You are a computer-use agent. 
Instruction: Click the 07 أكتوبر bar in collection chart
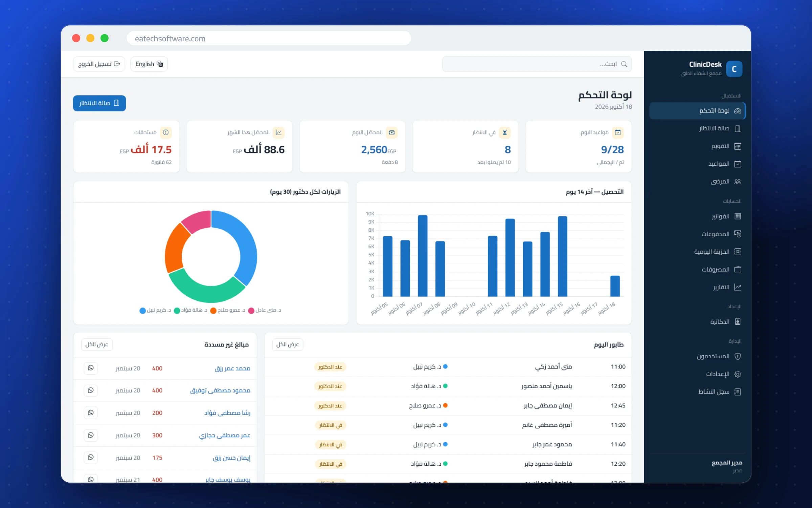point(422,256)
